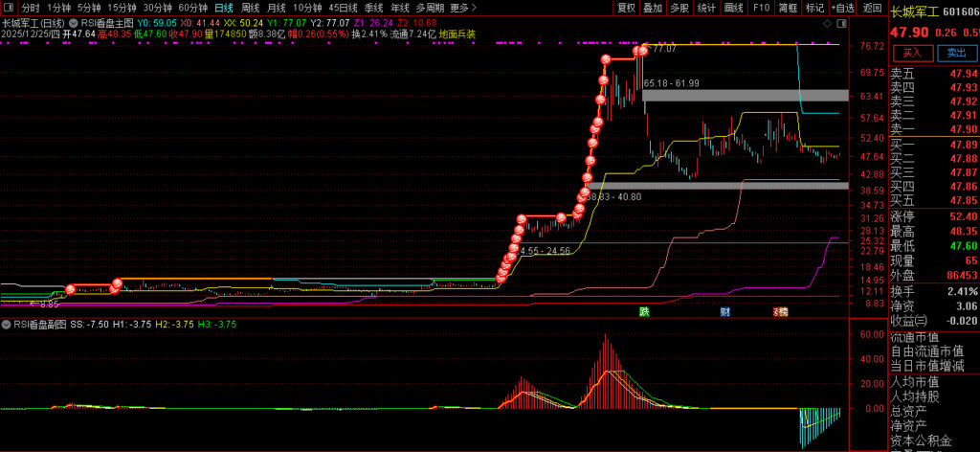This screenshot has height=452, width=980.
Task: Open the 复权 adjustment dropdown
Action: pos(626,7)
